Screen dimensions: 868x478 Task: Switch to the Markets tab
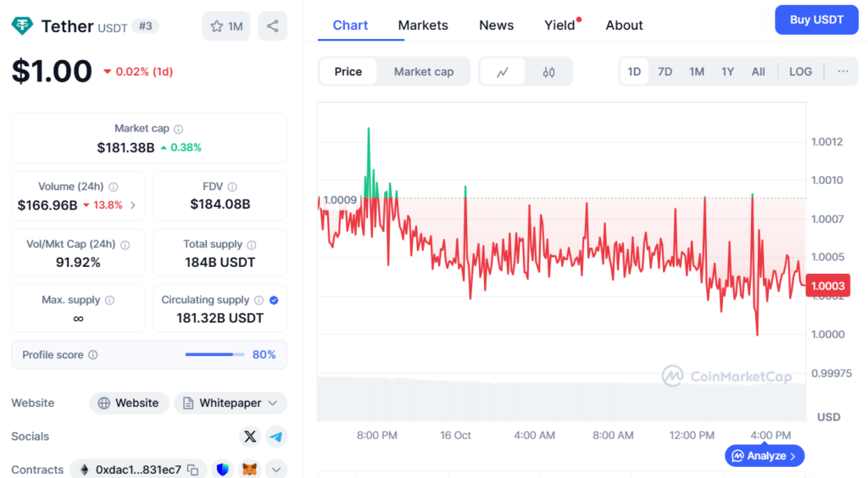[423, 25]
